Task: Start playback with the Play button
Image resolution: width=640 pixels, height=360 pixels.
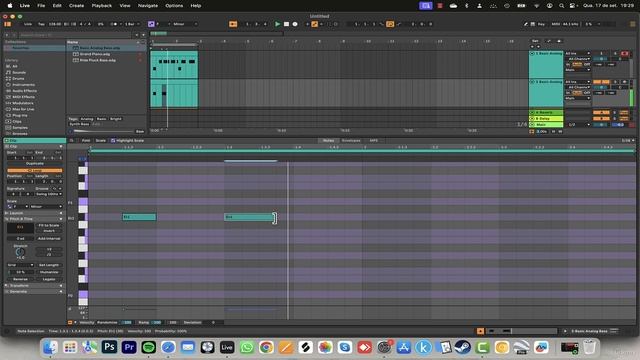Action: (x=278, y=24)
